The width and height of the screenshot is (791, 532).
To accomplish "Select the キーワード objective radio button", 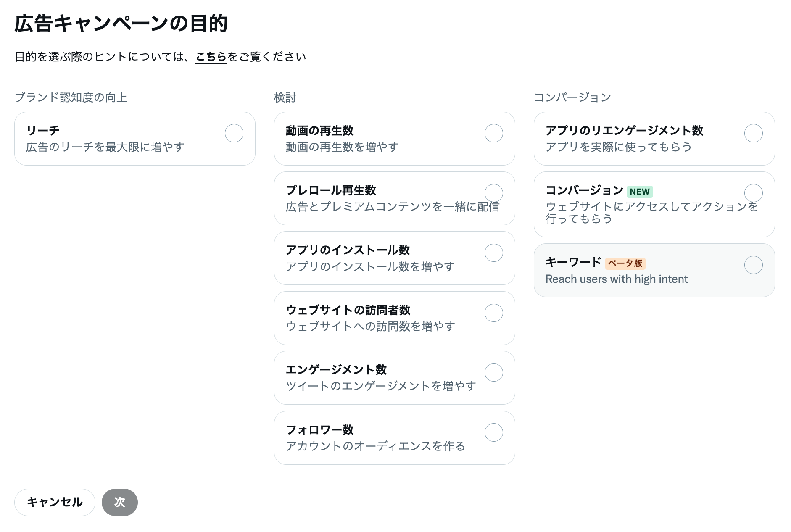I will [753, 265].
